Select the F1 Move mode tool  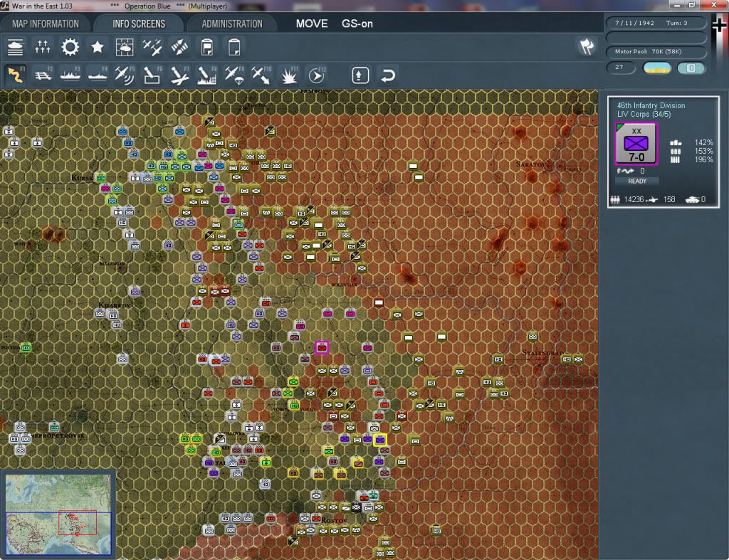coord(16,75)
